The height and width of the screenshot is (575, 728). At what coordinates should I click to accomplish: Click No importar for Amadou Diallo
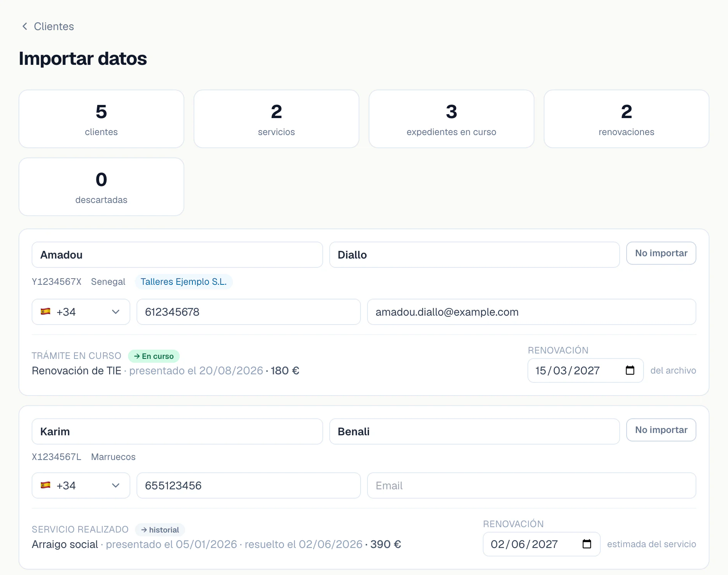coord(661,253)
